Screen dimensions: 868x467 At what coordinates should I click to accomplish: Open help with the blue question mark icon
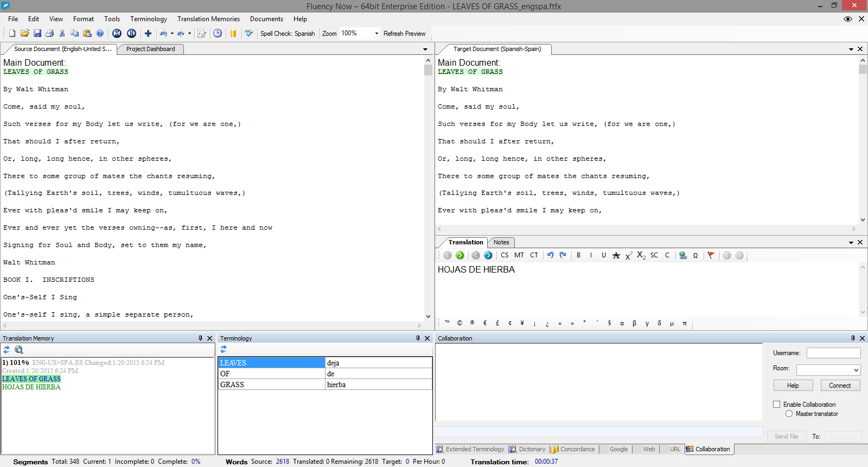(100, 33)
